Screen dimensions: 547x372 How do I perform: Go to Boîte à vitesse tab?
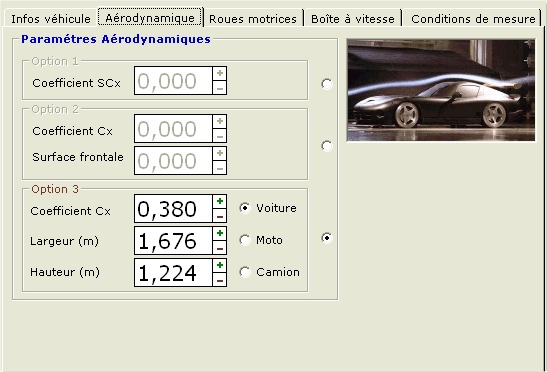pyautogui.click(x=353, y=19)
